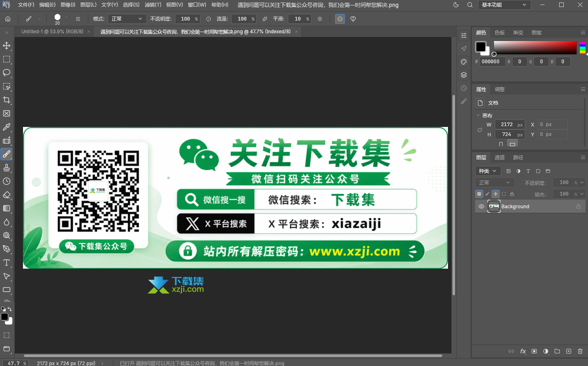The width and height of the screenshot is (588, 366).
Task: Select the Lasso tool
Action: pyautogui.click(x=7, y=73)
